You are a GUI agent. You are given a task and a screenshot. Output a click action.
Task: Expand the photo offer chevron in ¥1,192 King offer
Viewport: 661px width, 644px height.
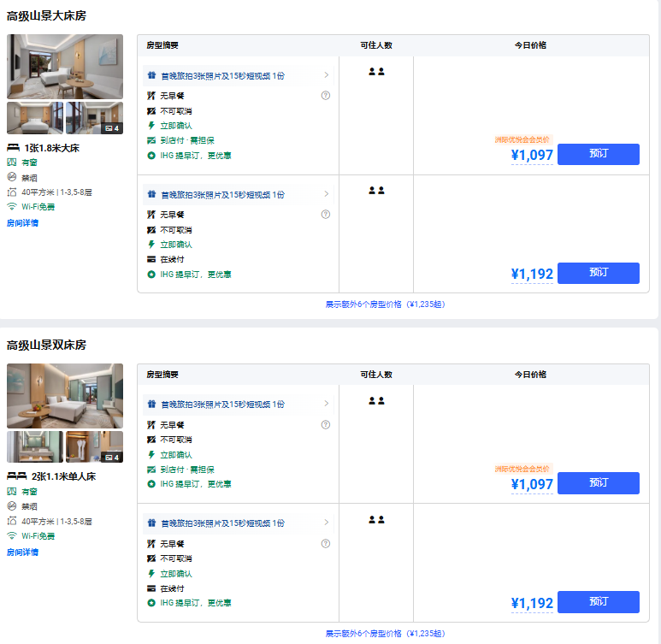326,194
